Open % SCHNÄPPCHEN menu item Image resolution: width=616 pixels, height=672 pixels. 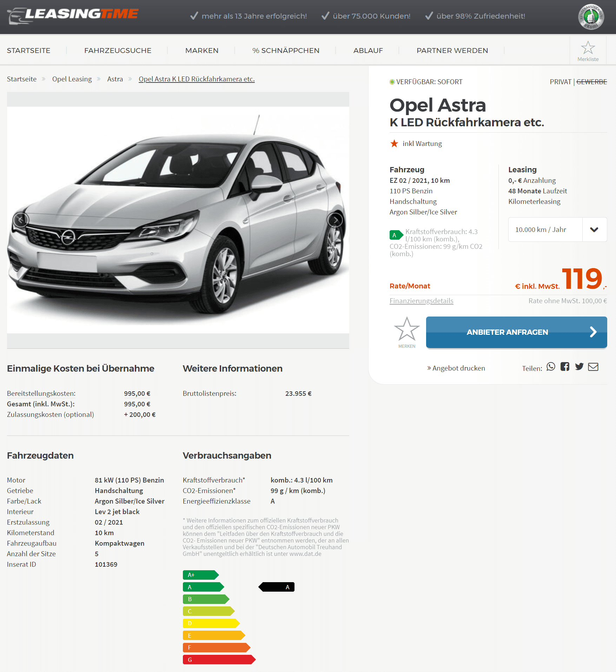(286, 51)
